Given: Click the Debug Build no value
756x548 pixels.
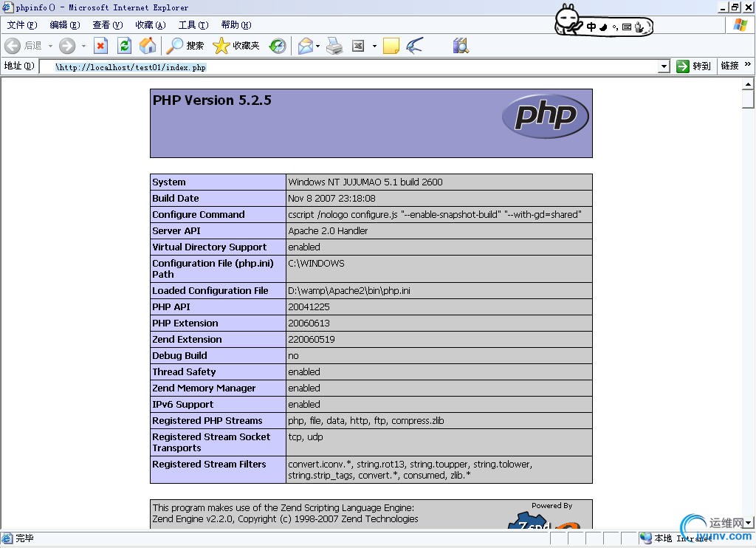Looking at the screenshot, I should [293, 356].
